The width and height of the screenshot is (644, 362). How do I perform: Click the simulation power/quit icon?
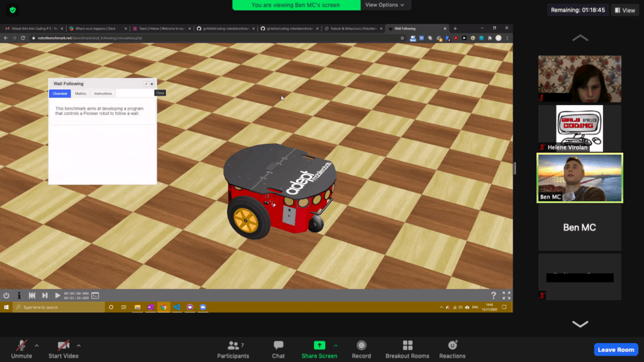point(6,295)
